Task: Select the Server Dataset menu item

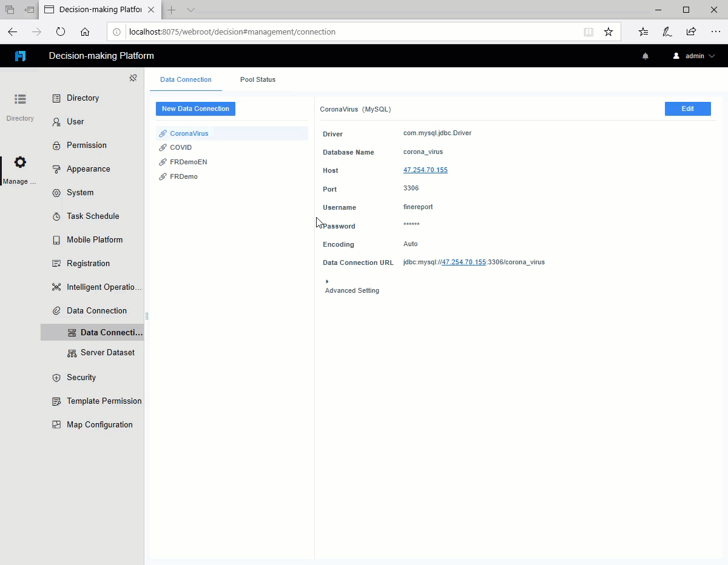Action: tap(107, 352)
